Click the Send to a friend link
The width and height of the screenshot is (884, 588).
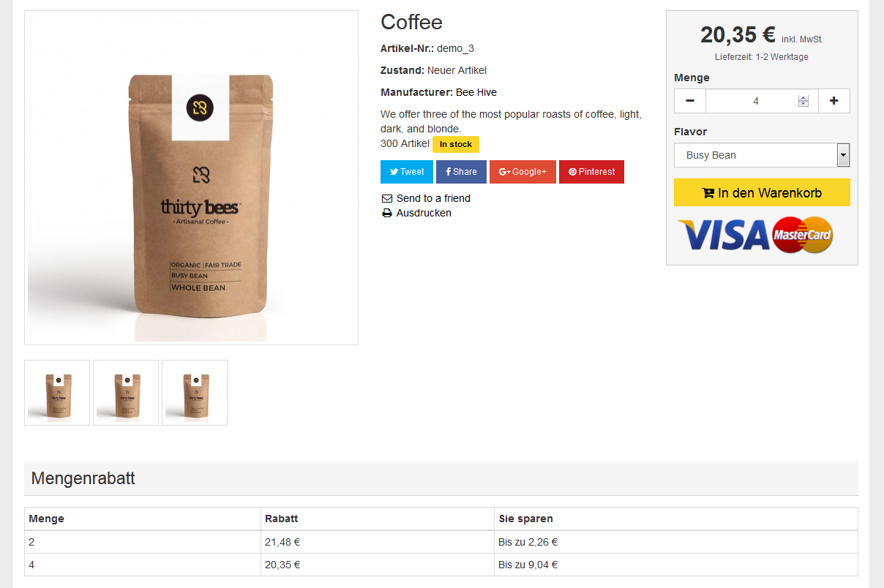tap(433, 198)
